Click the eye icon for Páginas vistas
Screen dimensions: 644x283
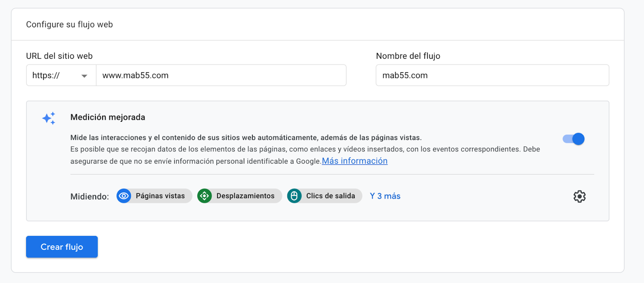pyautogui.click(x=124, y=196)
